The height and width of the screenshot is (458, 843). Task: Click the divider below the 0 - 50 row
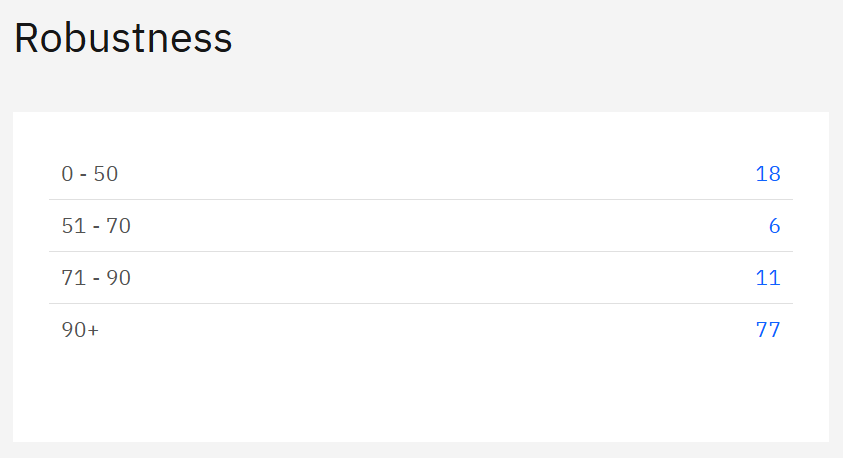pyautogui.click(x=420, y=200)
